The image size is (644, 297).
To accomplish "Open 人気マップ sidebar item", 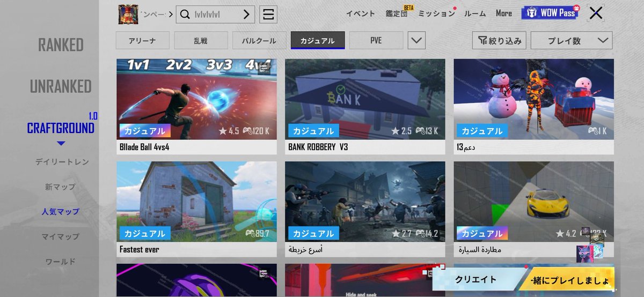I will (x=60, y=212).
